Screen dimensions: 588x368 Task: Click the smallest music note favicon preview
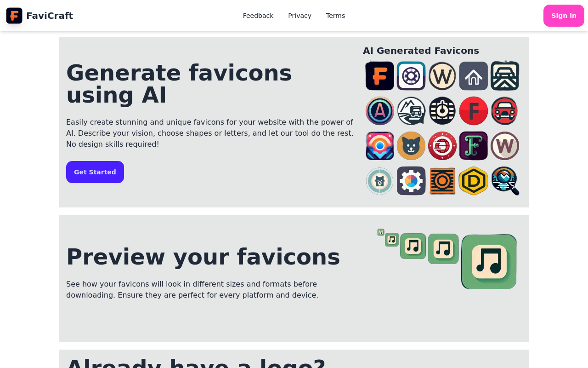[x=381, y=232]
